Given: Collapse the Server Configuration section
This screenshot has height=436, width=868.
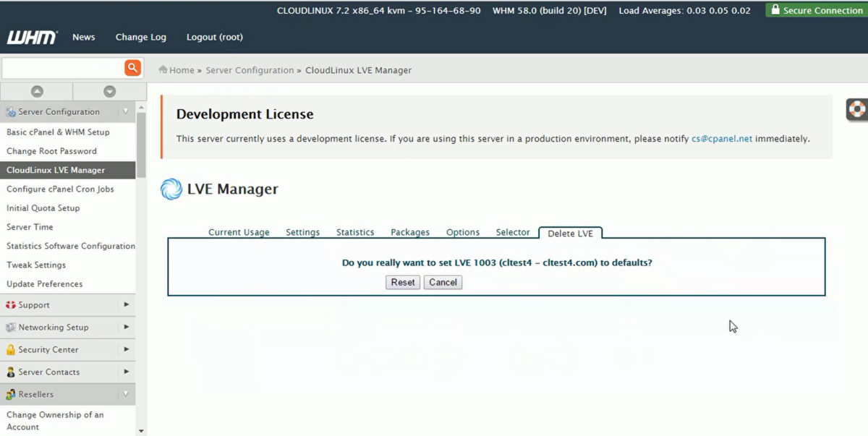Looking at the screenshot, I should pyautogui.click(x=126, y=111).
